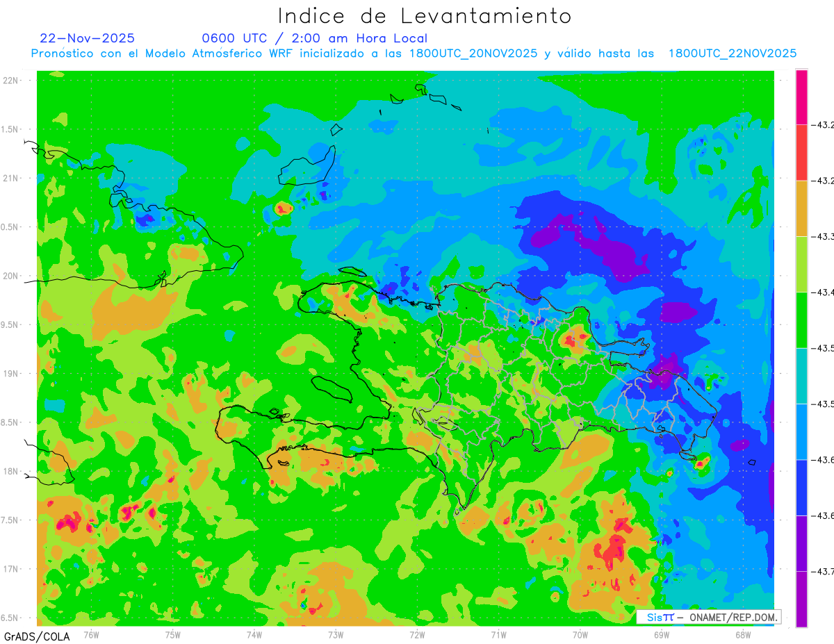This screenshot has height=644, width=834.
Task: Click the '73W' longitude label
Action: tap(336, 634)
